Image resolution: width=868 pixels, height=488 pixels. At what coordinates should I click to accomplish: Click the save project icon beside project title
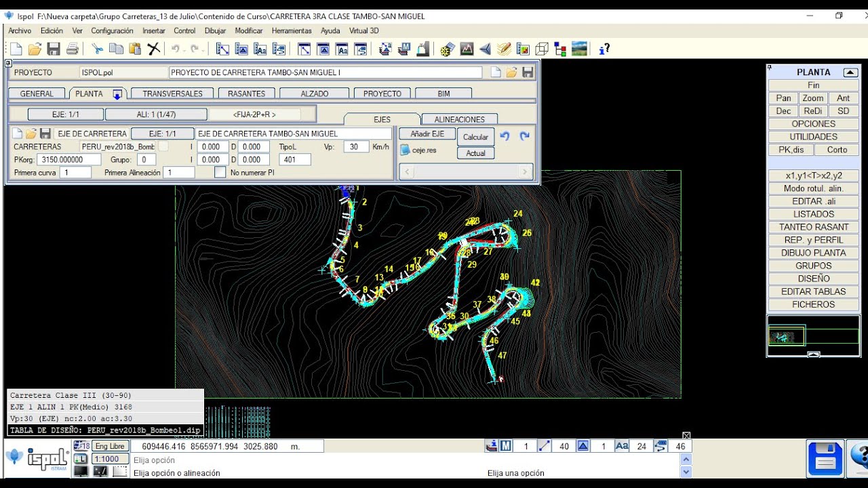tap(527, 73)
